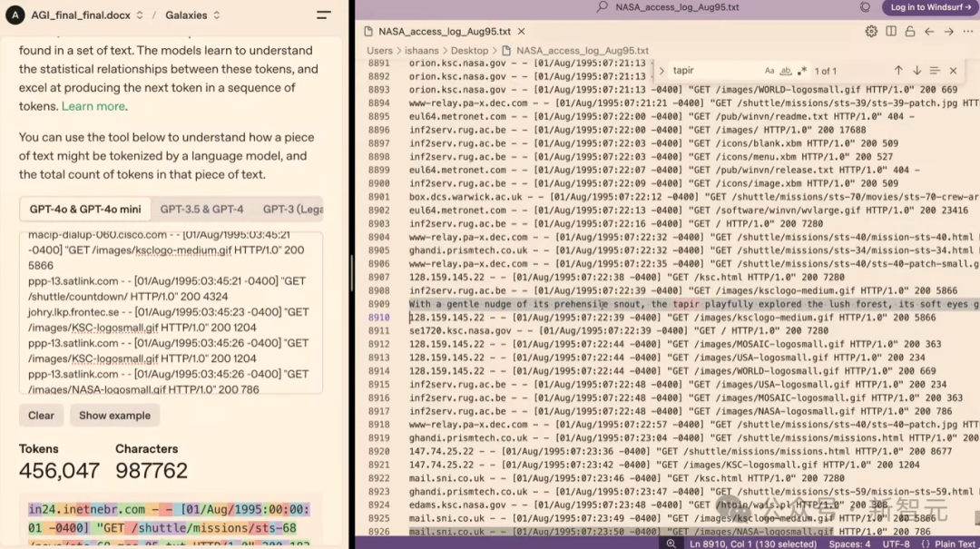Viewport: 980px width, 549px height.
Task: Click search magnifier in title bar command center
Action: click(x=602, y=7)
